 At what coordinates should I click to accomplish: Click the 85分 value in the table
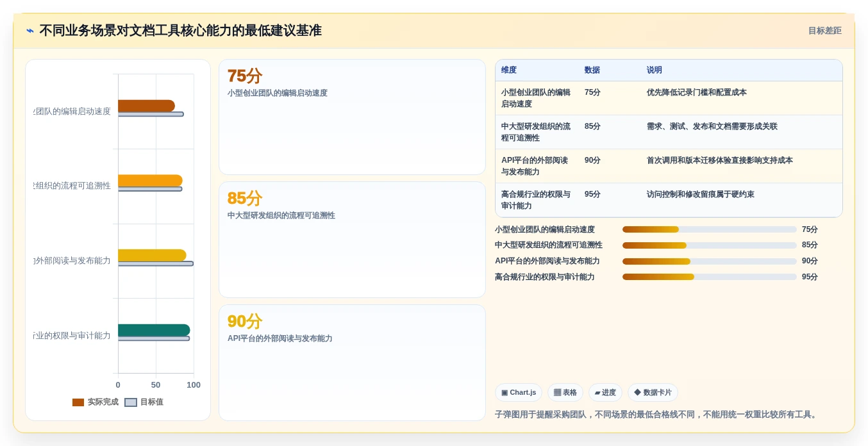(592, 126)
